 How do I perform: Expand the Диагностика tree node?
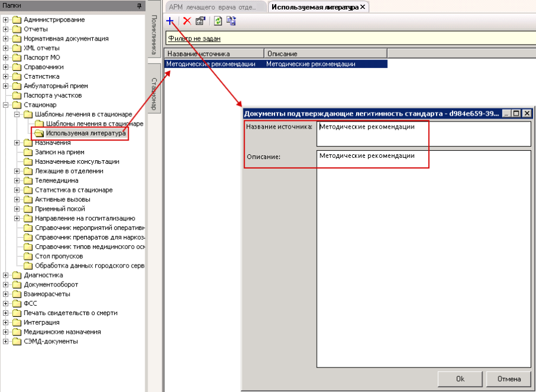(5, 275)
